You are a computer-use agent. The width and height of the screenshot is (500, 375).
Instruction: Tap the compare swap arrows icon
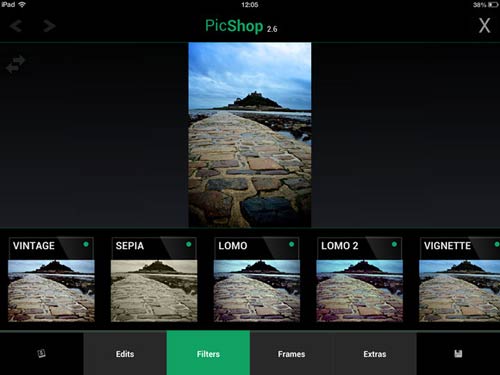tap(16, 64)
